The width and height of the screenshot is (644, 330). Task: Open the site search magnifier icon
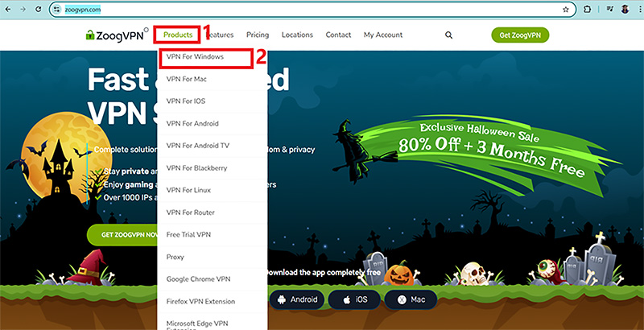[448, 35]
